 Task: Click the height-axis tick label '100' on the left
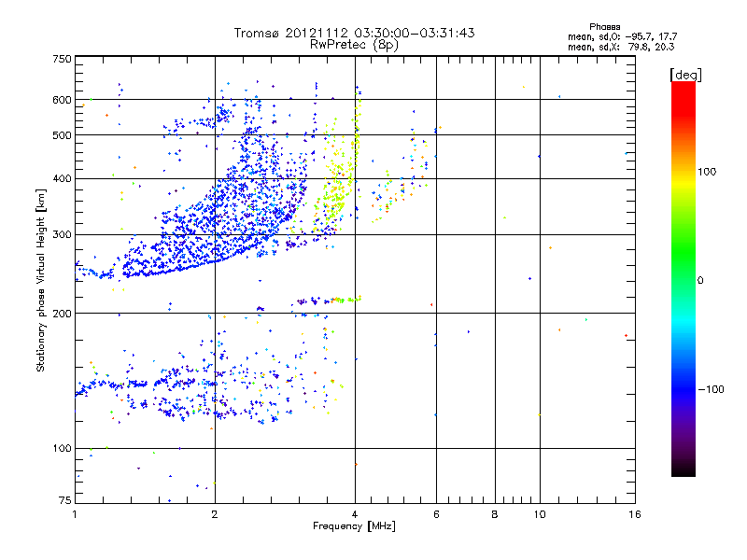pos(62,449)
